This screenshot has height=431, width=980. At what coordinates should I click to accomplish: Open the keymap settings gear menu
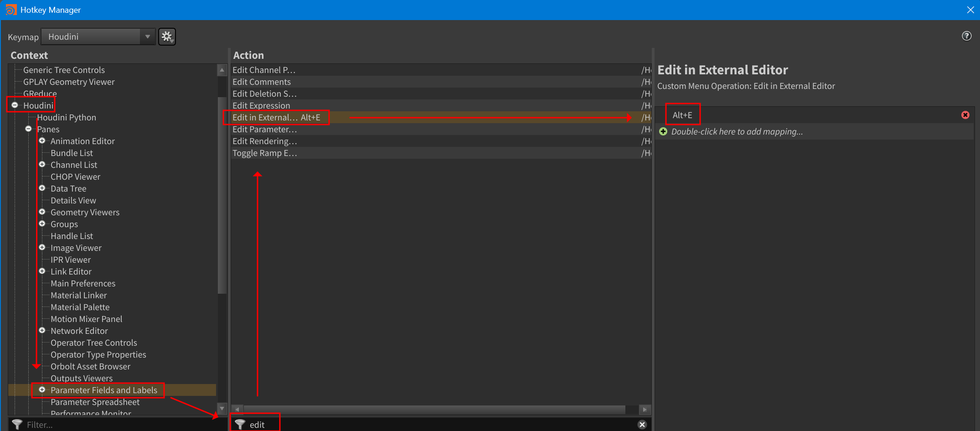[x=167, y=36]
